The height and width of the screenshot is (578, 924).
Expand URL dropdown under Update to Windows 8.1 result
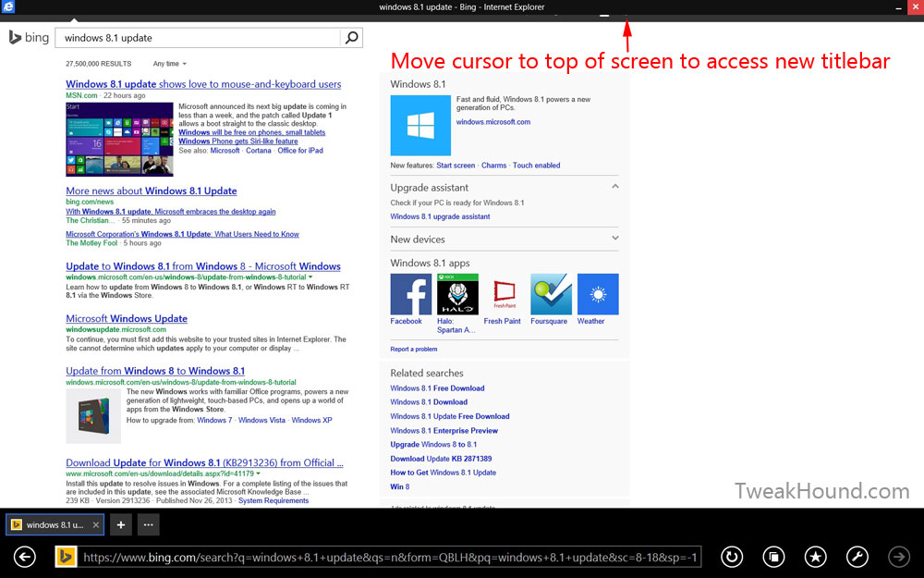click(310, 277)
